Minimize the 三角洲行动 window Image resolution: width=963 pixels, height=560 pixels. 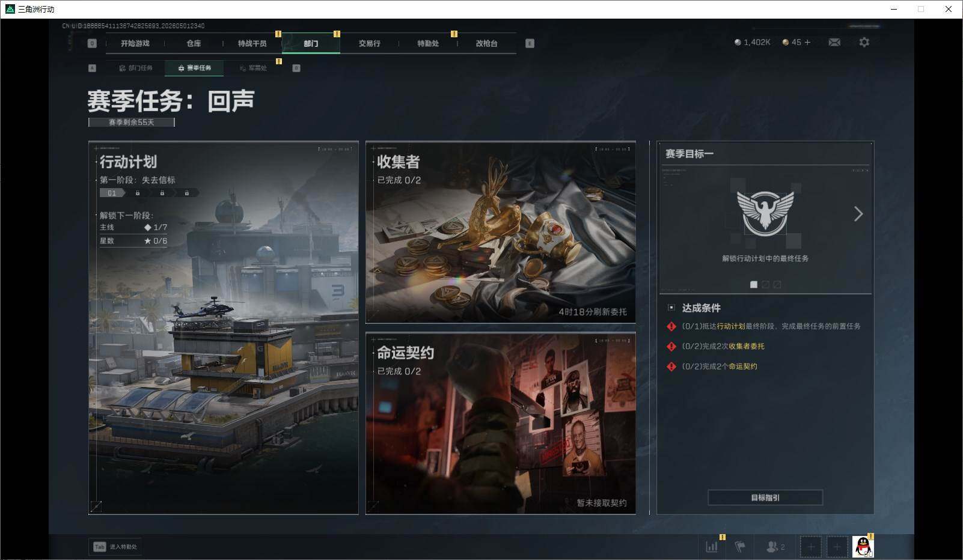coord(893,9)
